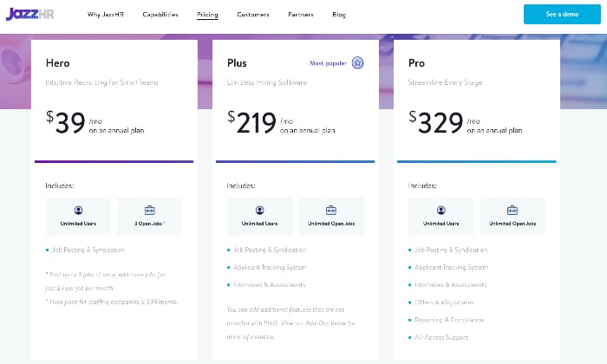This screenshot has height=364, width=607.
Task: Click Unlimited Open Jobs icon in Plus plan
Action: (331, 210)
